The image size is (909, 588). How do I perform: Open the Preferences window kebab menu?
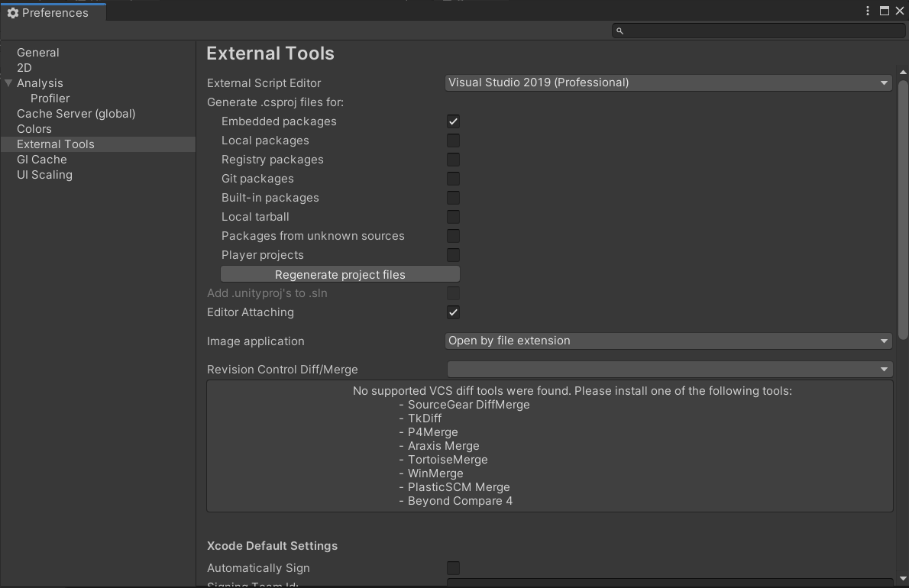(868, 11)
